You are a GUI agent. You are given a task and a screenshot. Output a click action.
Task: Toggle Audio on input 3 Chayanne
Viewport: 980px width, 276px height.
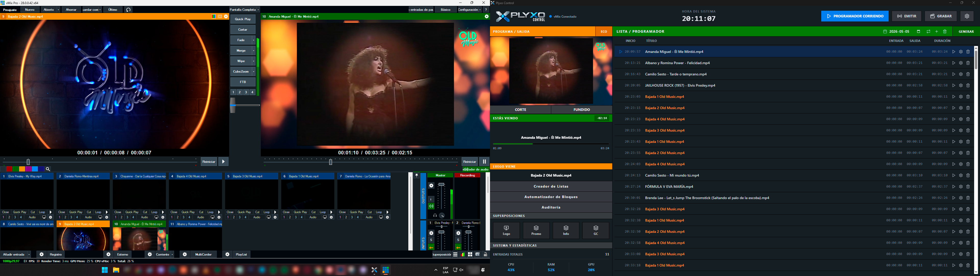pyautogui.click(x=144, y=217)
